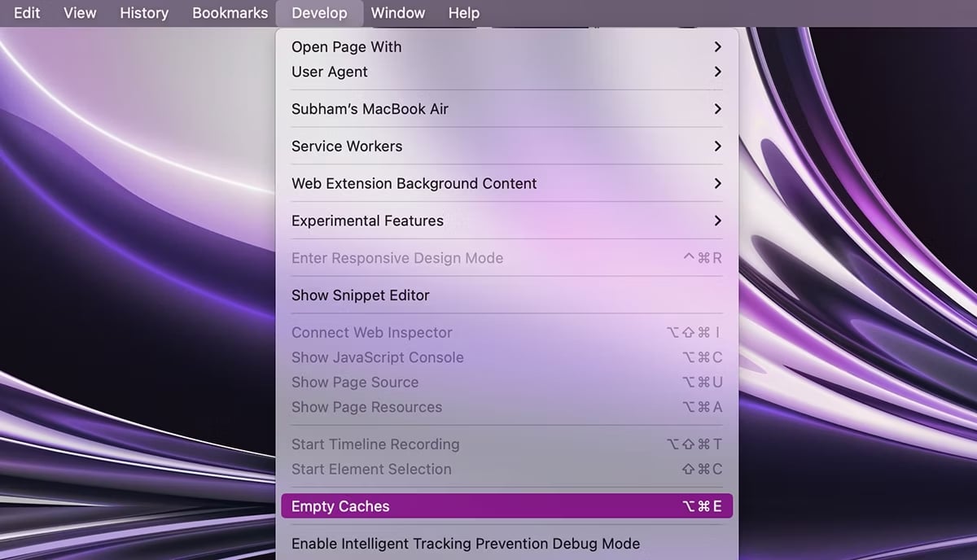Viewport: 977px width, 560px height.
Task: Enable Intelligent Tracking Prevention Debug Mode
Action: click(466, 544)
